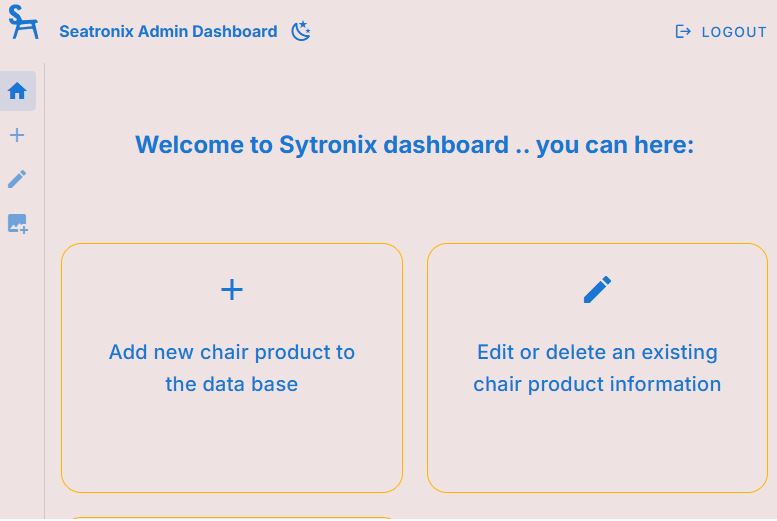The image size is (777, 521).
Task: Click the Seatronix Admin Dashboard title
Action: click(168, 31)
